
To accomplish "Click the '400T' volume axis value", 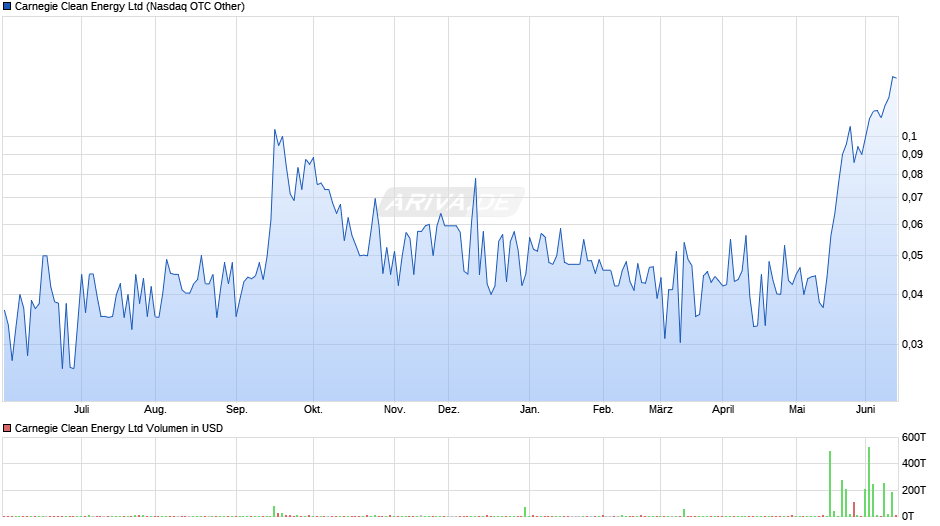I will pos(914,463).
